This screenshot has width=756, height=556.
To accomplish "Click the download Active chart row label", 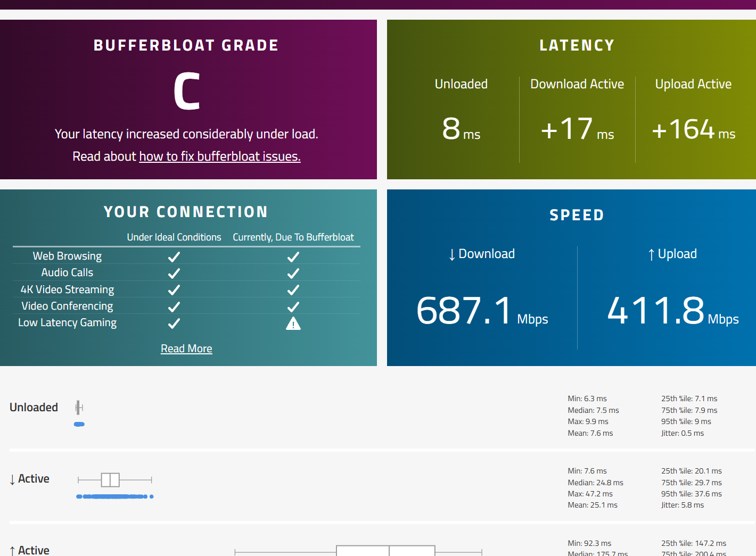I will (x=29, y=479).
